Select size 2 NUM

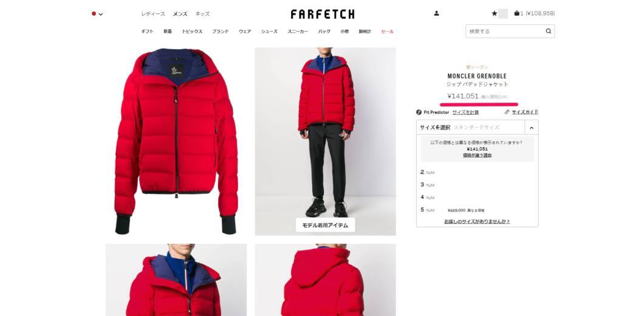click(478, 172)
